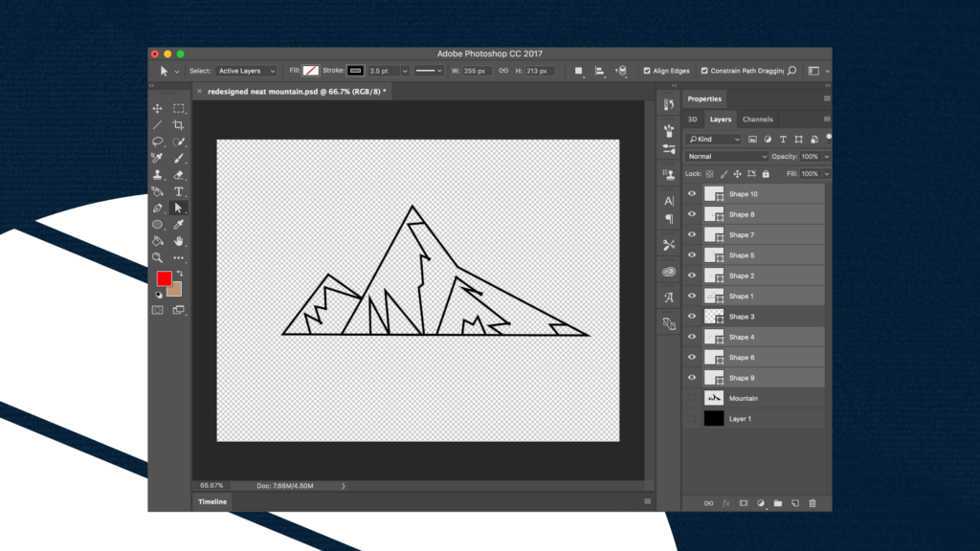The width and height of the screenshot is (980, 551).
Task: Open the status bar info arrow
Action: (344, 486)
